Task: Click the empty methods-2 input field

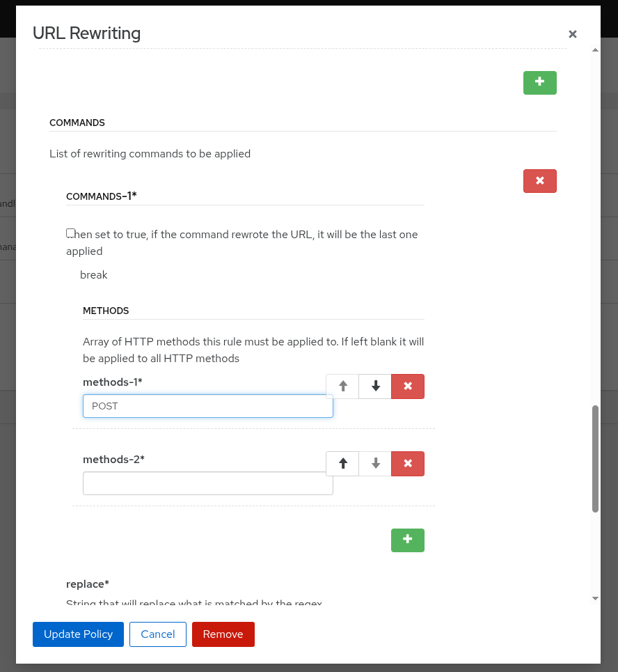Action: coord(207,484)
